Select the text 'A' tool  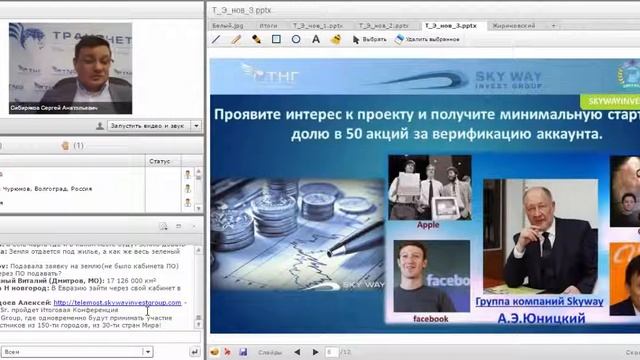(316, 39)
